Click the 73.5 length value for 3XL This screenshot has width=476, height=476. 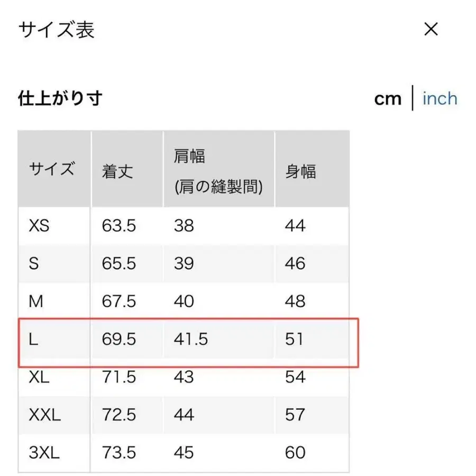pos(117,453)
